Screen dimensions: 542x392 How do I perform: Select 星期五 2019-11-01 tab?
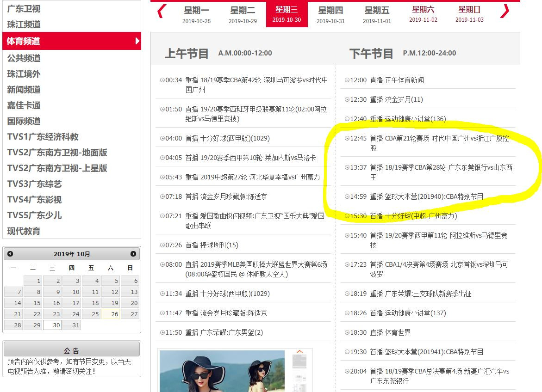[x=377, y=14]
